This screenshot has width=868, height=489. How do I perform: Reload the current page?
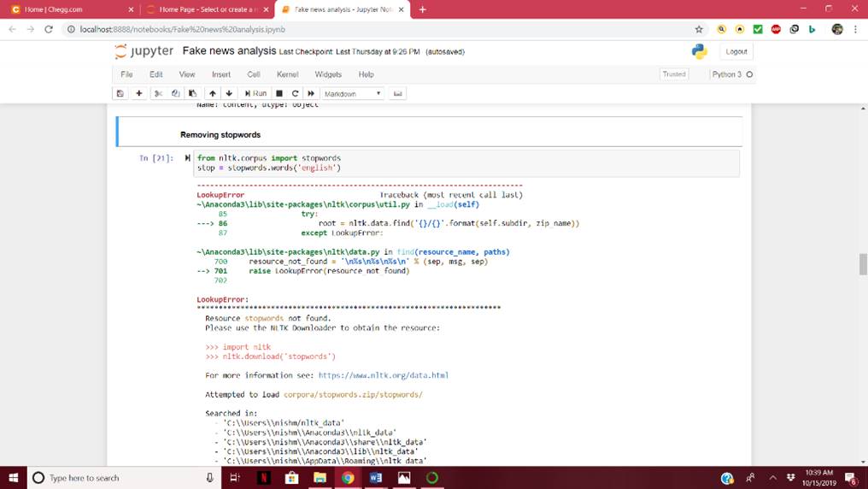49,29
